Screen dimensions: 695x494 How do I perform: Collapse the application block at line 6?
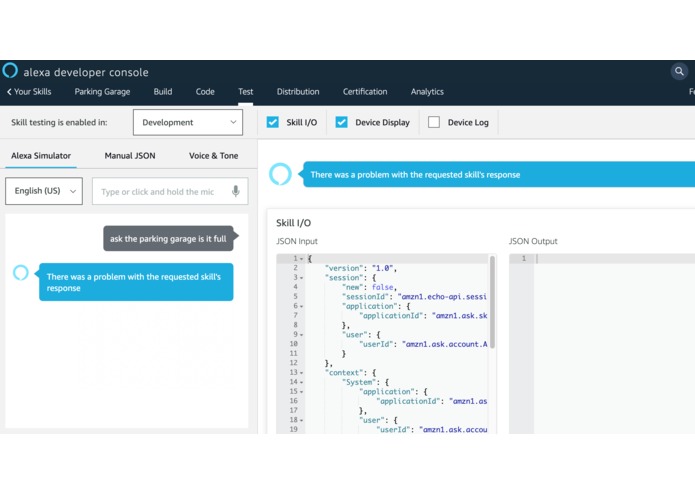click(x=301, y=306)
